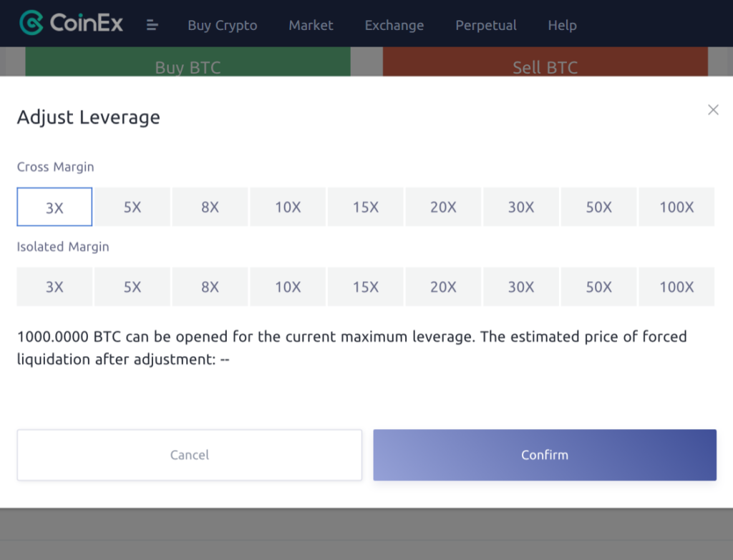The height and width of the screenshot is (560, 733).
Task: Cancel the leverage adjustment
Action: (x=189, y=455)
